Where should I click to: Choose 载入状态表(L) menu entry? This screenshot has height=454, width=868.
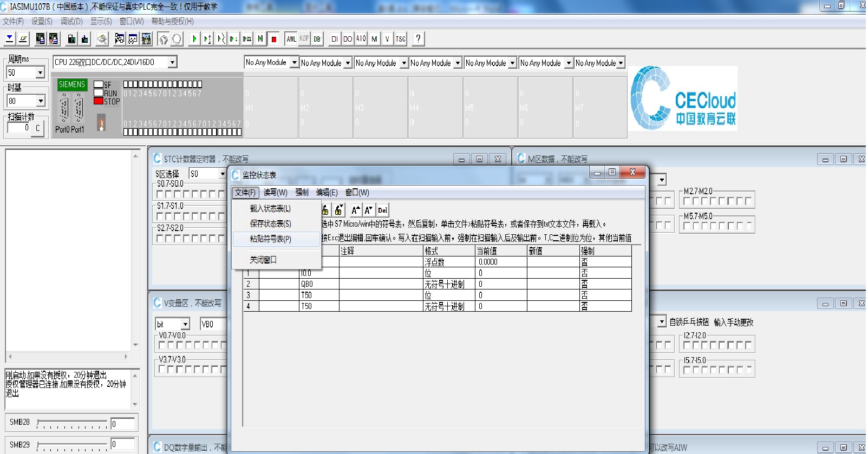click(x=270, y=208)
